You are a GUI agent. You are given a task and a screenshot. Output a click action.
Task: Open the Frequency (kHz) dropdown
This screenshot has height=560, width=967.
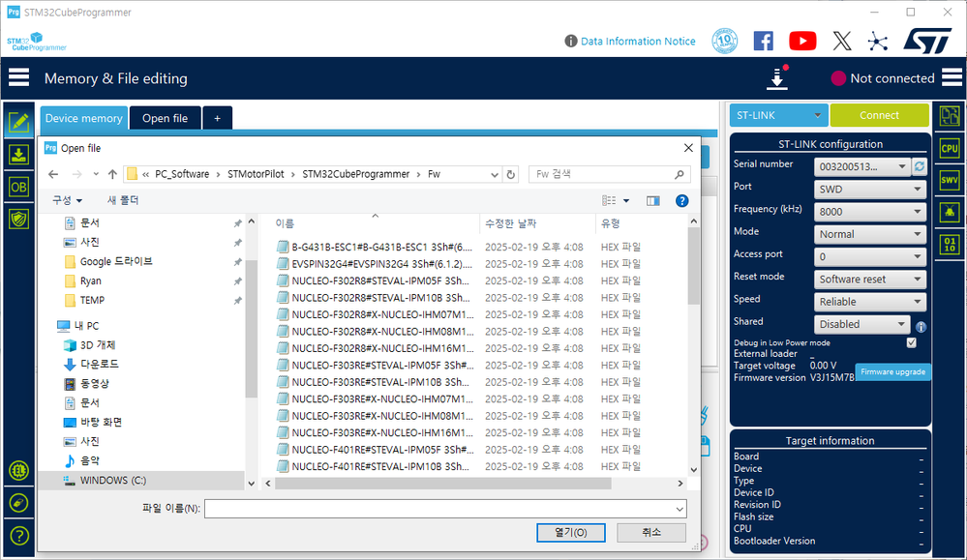pos(869,211)
